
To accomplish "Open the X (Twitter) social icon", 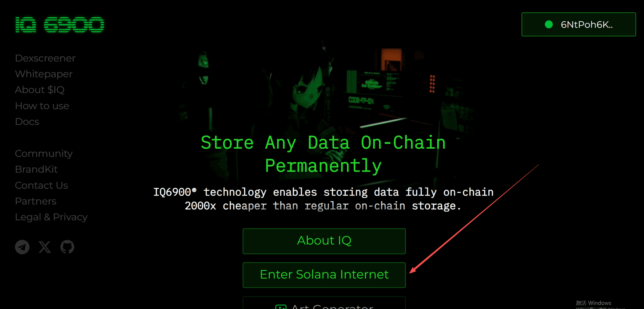I will pos(45,247).
